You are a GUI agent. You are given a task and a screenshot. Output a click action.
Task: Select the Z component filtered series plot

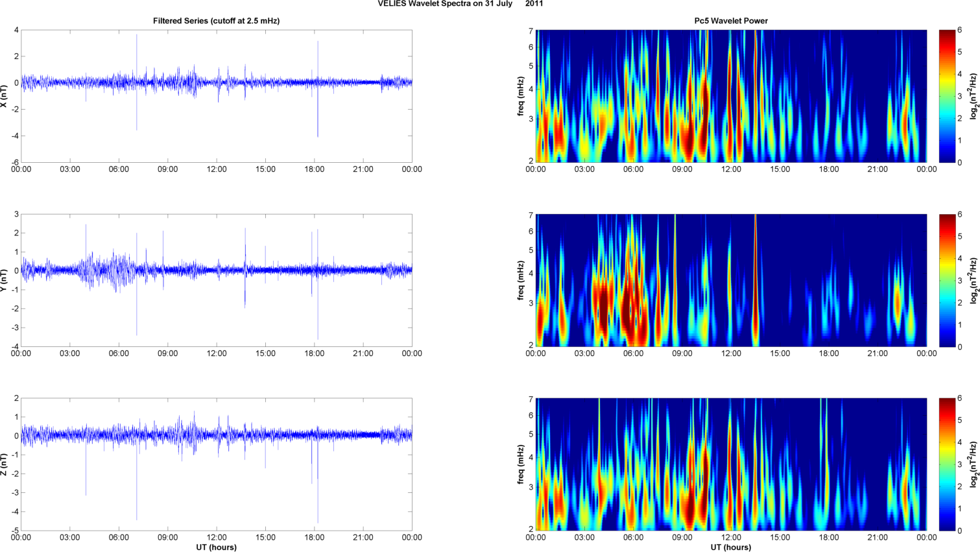coord(217,464)
